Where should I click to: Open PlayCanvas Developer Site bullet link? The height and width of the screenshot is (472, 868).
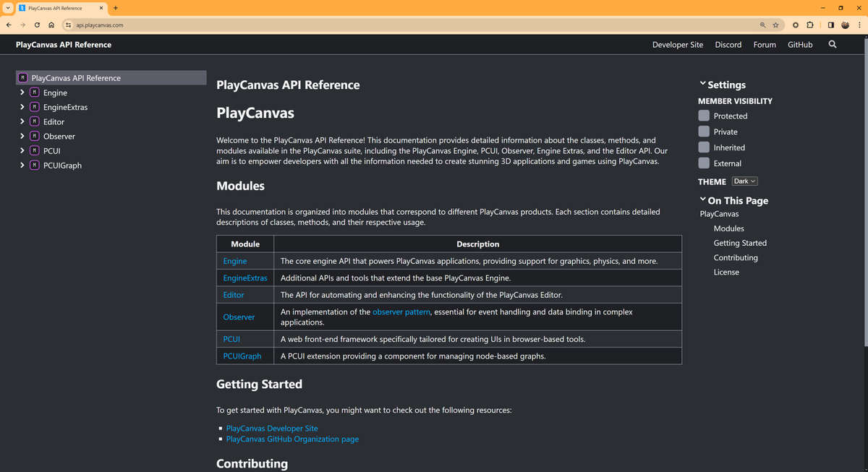point(272,428)
